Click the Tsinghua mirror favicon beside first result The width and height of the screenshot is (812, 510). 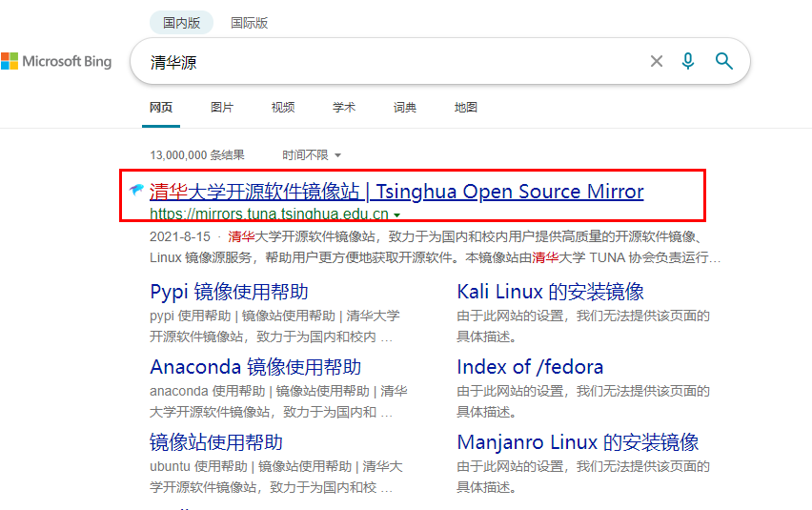[x=136, y=190]
